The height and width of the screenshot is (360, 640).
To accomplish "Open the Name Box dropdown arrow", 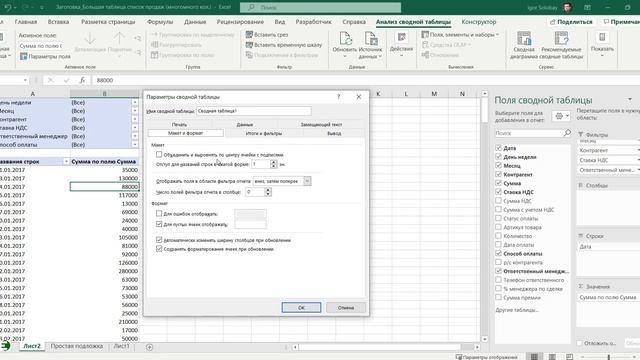I will click(25, 80).
